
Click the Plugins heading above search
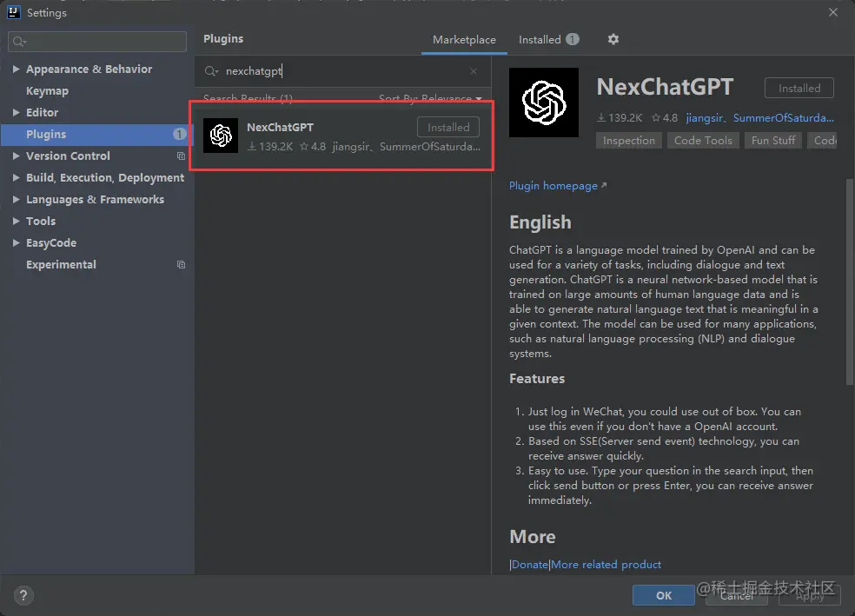click(223, 39)
